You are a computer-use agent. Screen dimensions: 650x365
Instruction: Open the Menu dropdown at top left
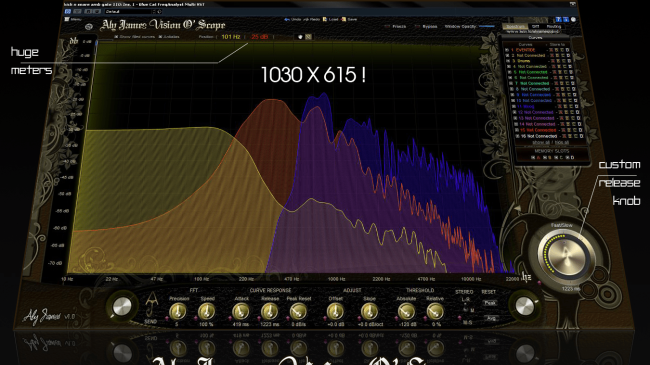tap(73, 19)
